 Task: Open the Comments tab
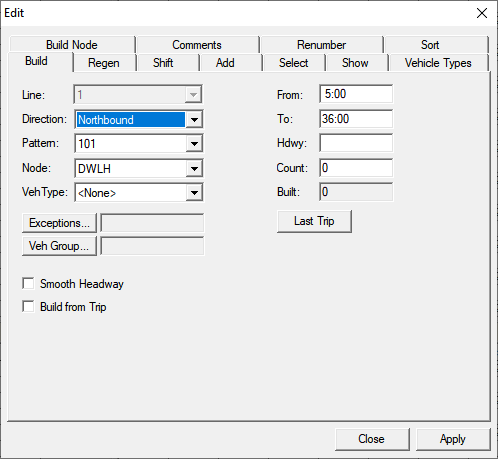pos(197,45)
